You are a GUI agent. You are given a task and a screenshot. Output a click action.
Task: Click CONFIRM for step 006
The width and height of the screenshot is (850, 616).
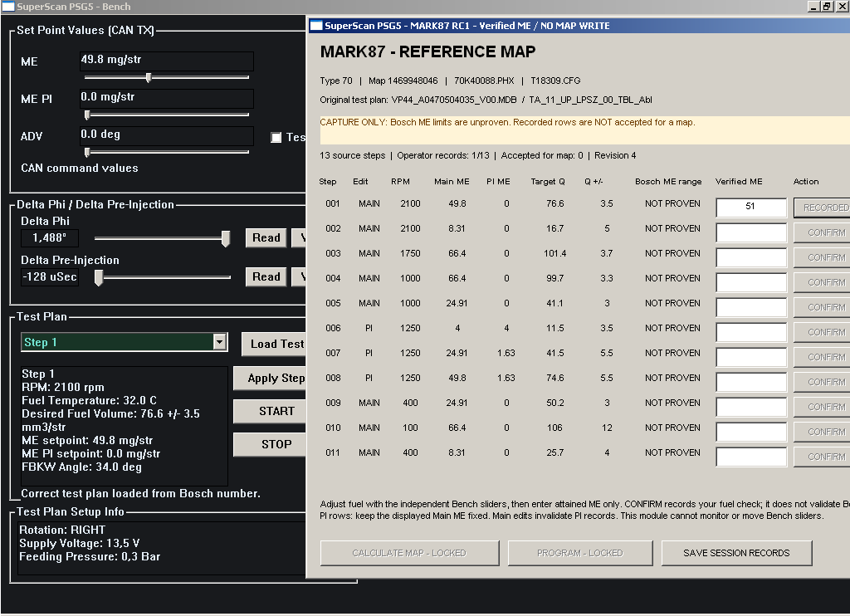823,332
